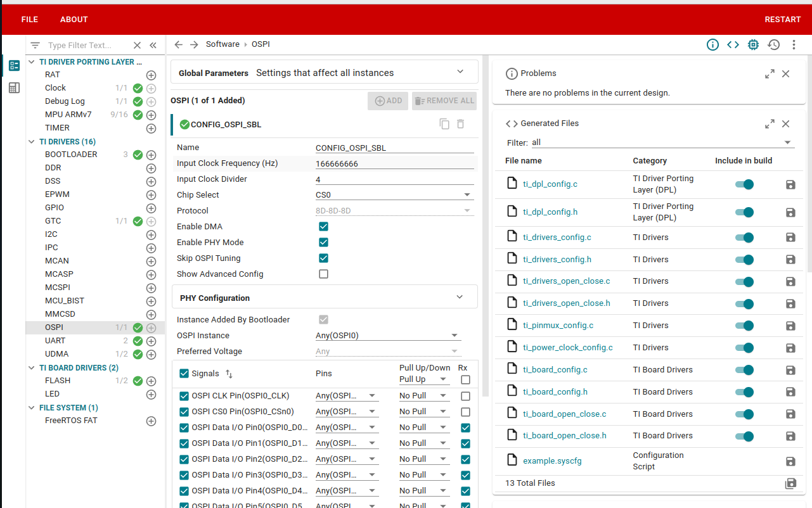Image resolution: width=812 pixels, height=508 pixels.
Task: Toggle include in build for ti_pinmux_config.c
Action: pyautogui.click(x=744, y=326)
